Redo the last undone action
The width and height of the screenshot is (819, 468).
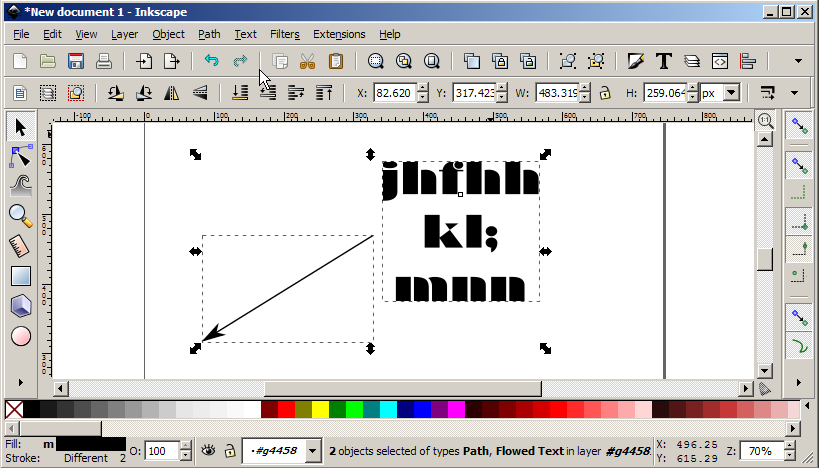click(240, 61)
